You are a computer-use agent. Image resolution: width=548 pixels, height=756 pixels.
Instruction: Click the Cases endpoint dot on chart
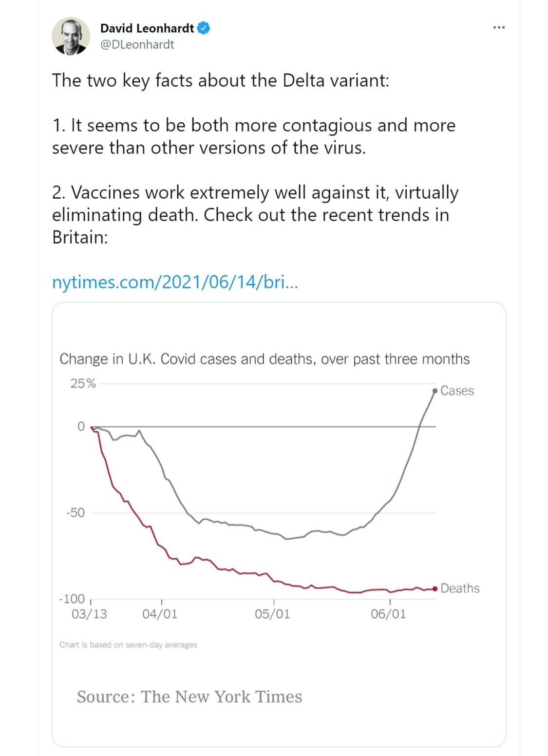click(x=435, y=391)
